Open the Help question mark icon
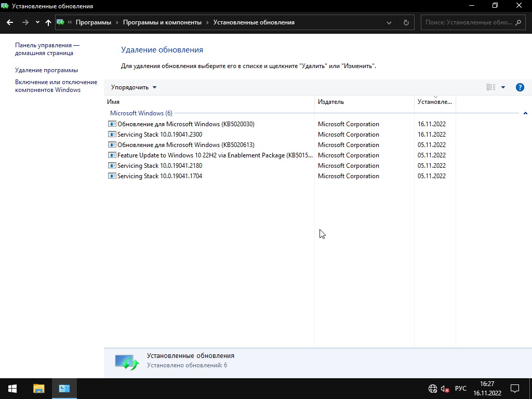The height and width of the screenshot is (399, 532). [x=520, y=87]
